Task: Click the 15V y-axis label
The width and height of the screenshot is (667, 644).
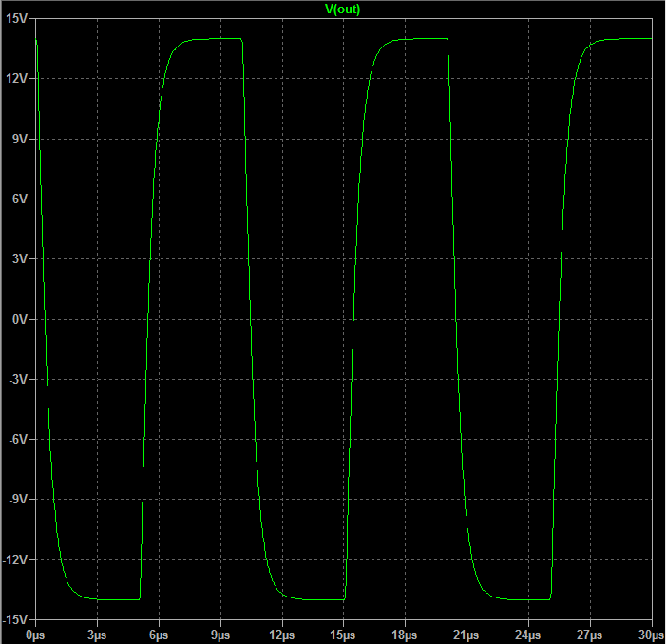Action: point(16,18)
